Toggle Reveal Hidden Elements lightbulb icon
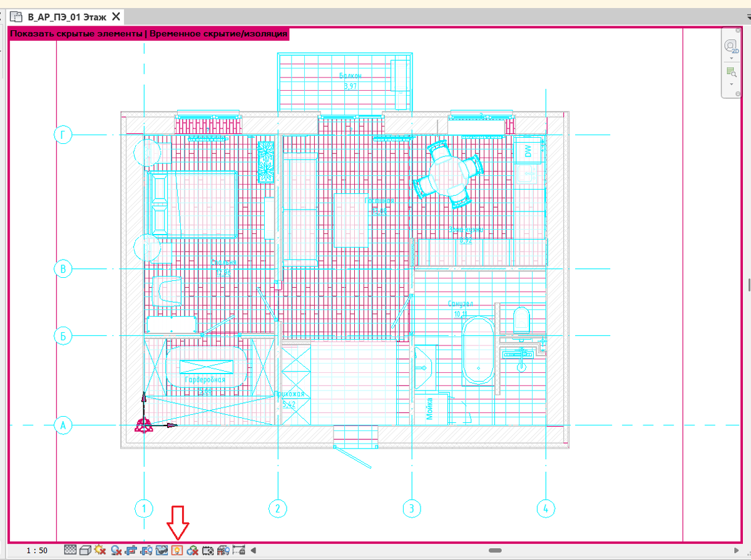Image resolution: width=751 pixels, height=560 pixels. 176,551
